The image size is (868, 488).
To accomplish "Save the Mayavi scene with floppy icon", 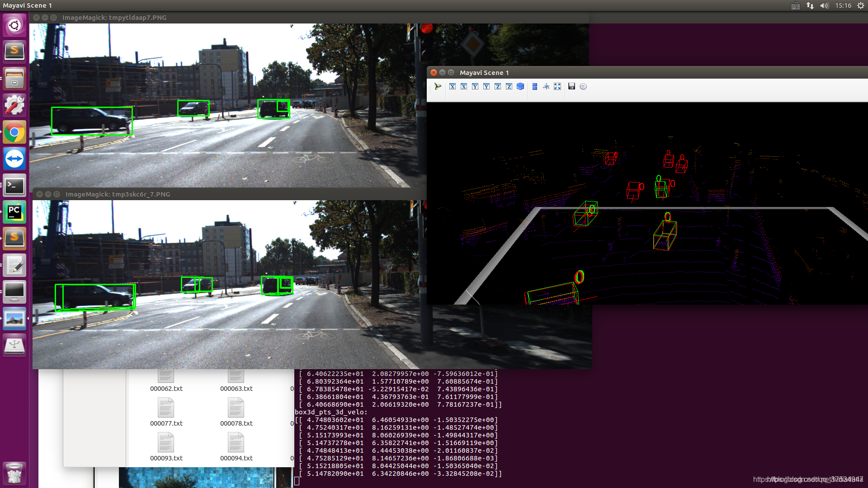I will coord(571,86).
